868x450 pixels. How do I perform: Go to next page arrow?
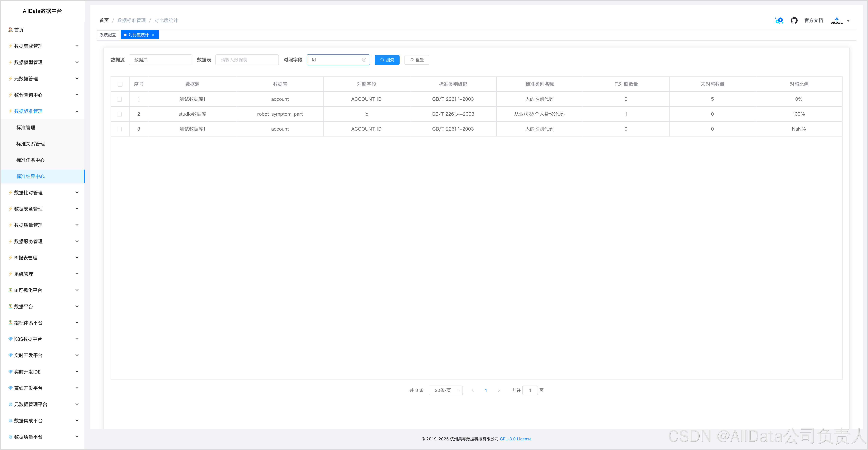coord(499,390)
